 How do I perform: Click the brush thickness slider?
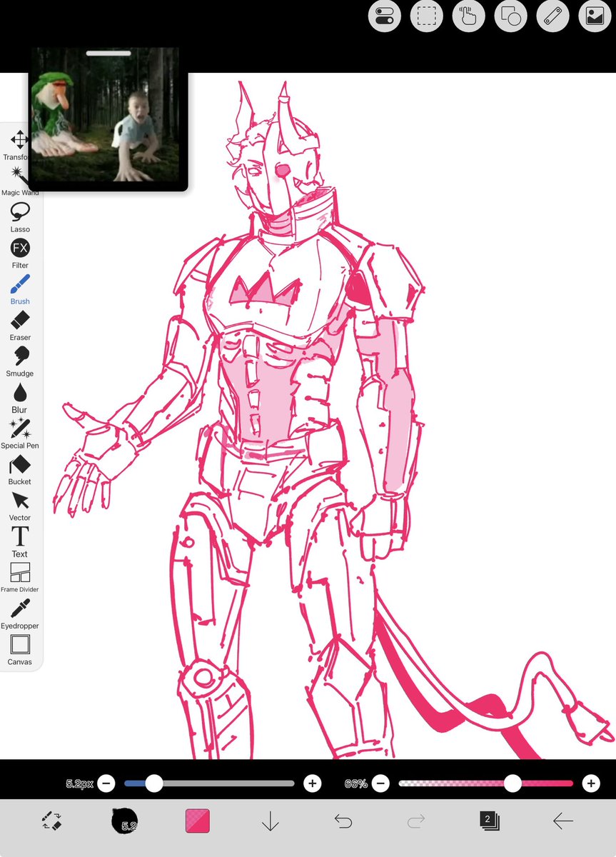coord(209,783)
